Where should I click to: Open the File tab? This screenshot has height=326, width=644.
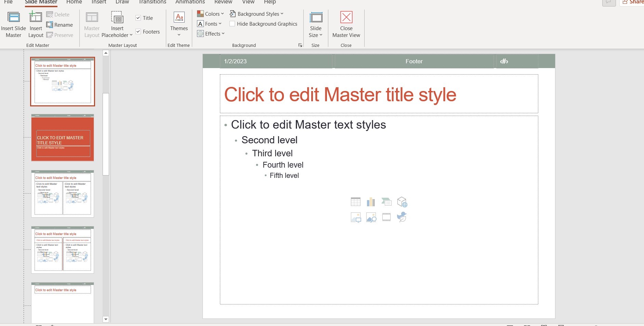[8, 2]
